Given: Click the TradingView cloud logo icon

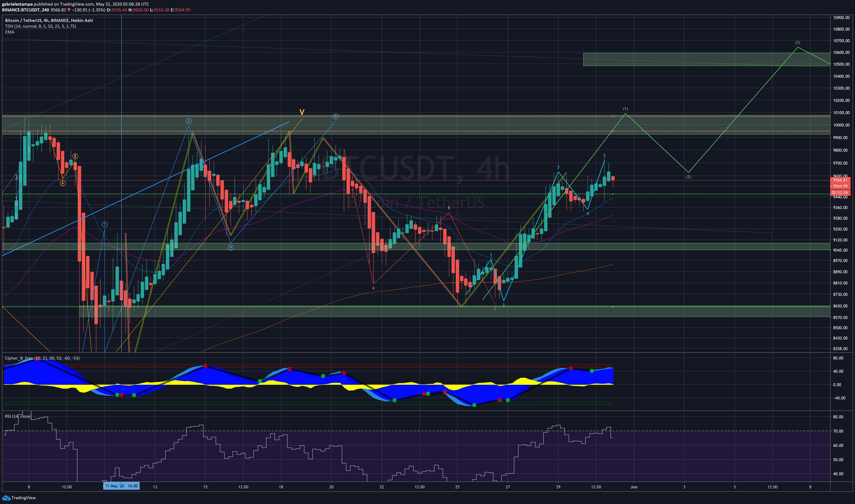Looking at the screenshot, I should pyautogui.click(x=6, y=498).
